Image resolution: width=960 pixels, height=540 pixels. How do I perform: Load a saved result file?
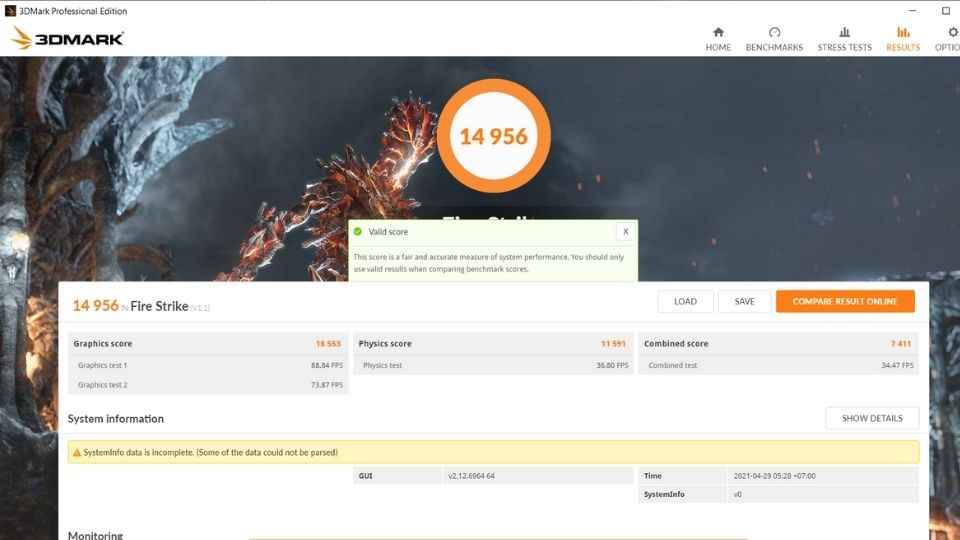pos(685,301)
